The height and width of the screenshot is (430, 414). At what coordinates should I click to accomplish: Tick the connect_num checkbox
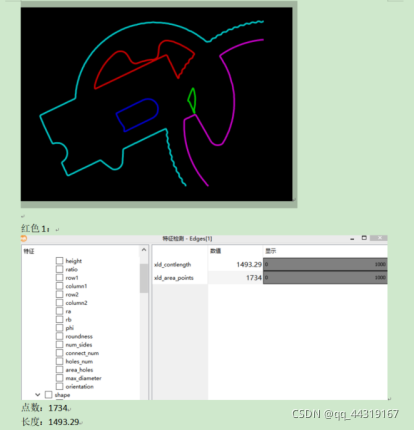click(x=59, y=353)
